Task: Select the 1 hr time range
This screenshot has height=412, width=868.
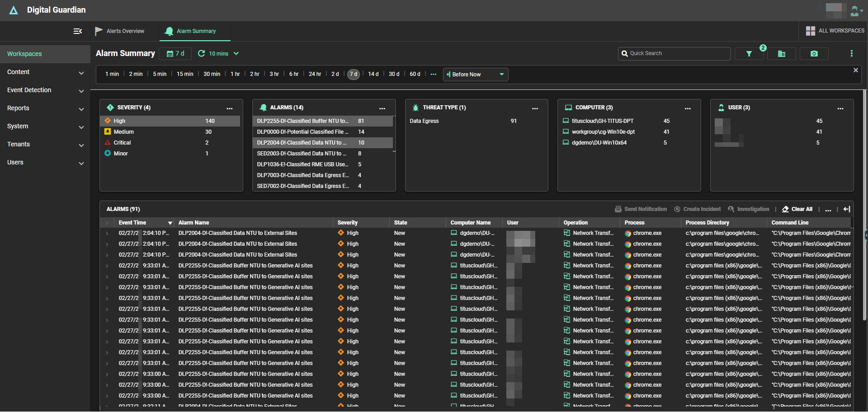Action: pos(235,74)
